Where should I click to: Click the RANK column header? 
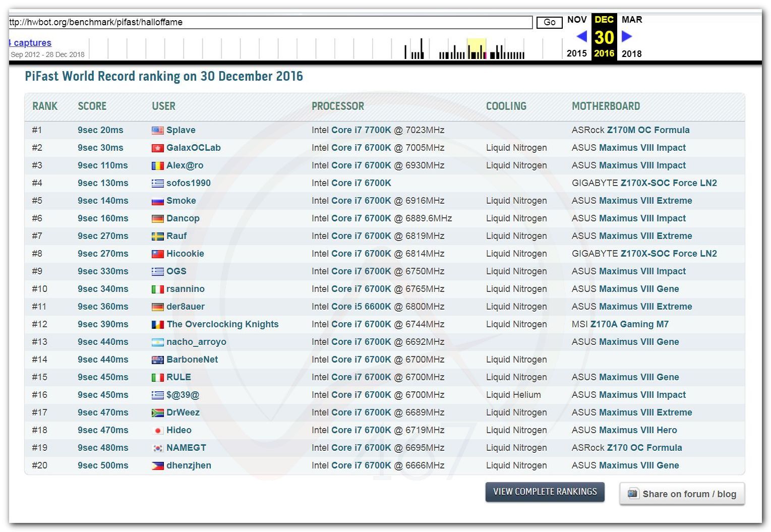[45, 106]
